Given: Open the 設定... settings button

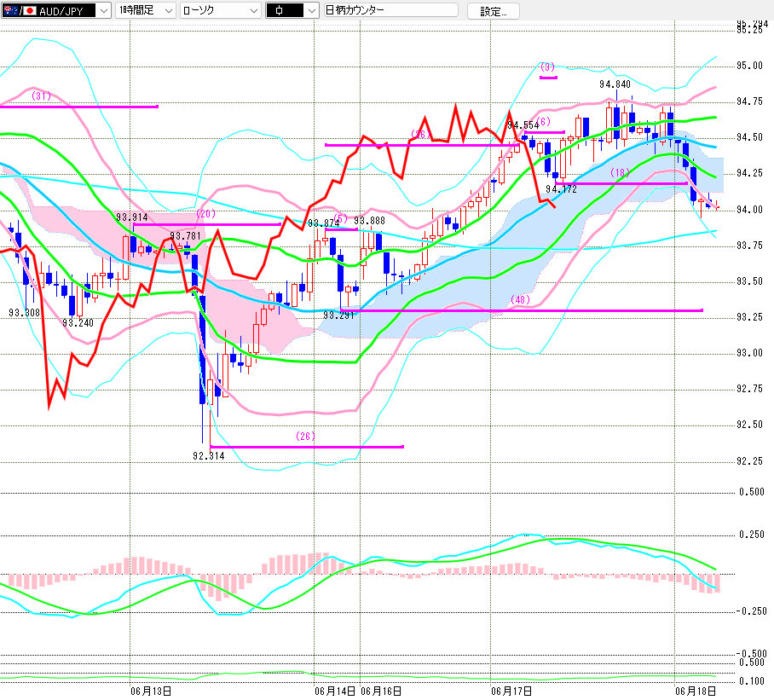Looking at the screenshot, I should [x=494, y=11].
